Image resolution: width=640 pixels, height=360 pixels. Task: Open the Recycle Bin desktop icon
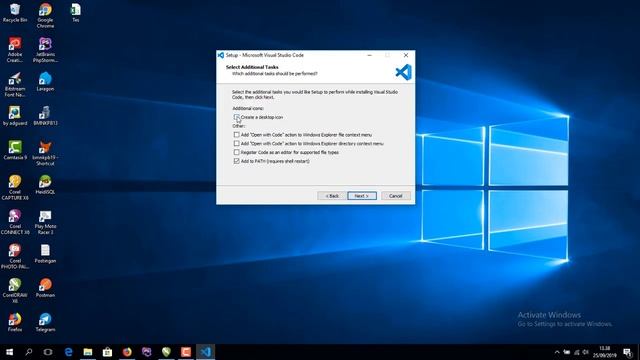coord(15,12)
